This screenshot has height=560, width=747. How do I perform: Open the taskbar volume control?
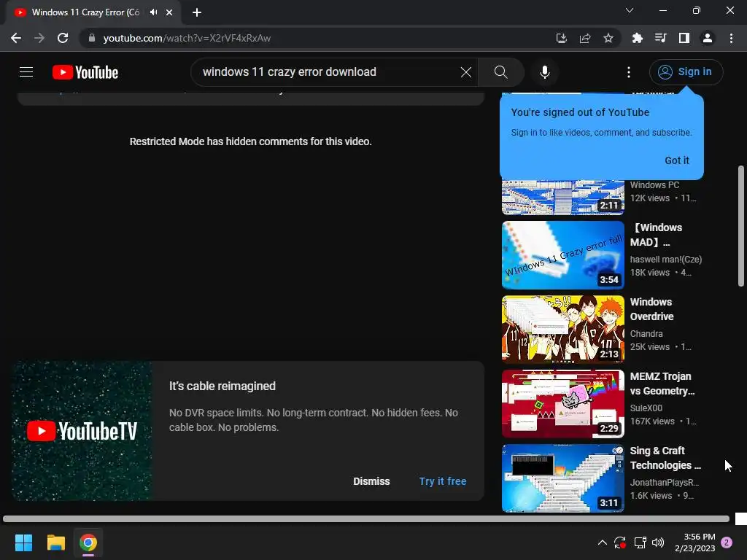pos(658,542)
